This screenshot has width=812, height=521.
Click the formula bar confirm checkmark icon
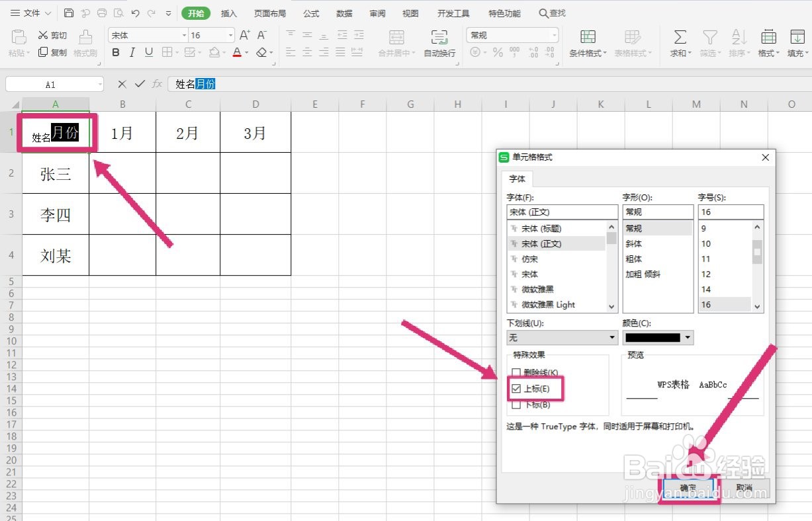pos(140,84)
